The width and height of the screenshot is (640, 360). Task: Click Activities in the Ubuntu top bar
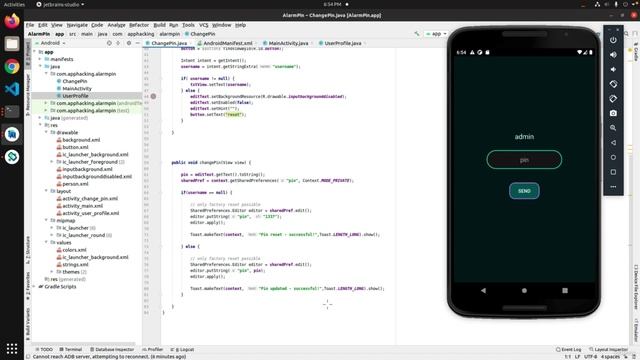coord(14,4)
